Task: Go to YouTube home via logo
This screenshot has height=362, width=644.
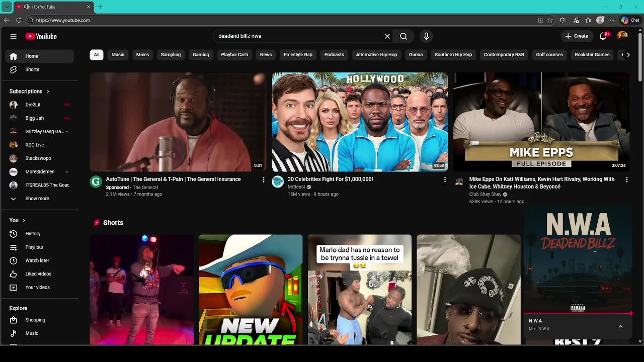Action: (x=41, y=36)
